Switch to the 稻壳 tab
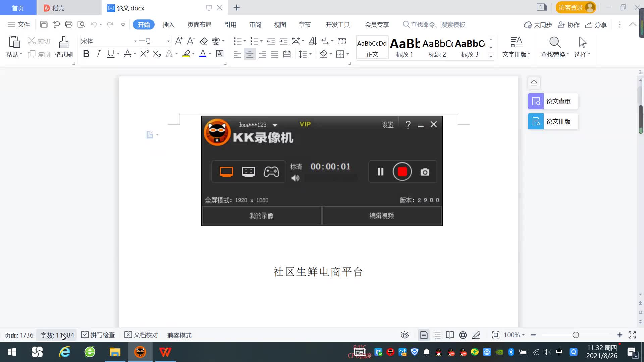Screen dimensions: 644x362 (69, 8)
